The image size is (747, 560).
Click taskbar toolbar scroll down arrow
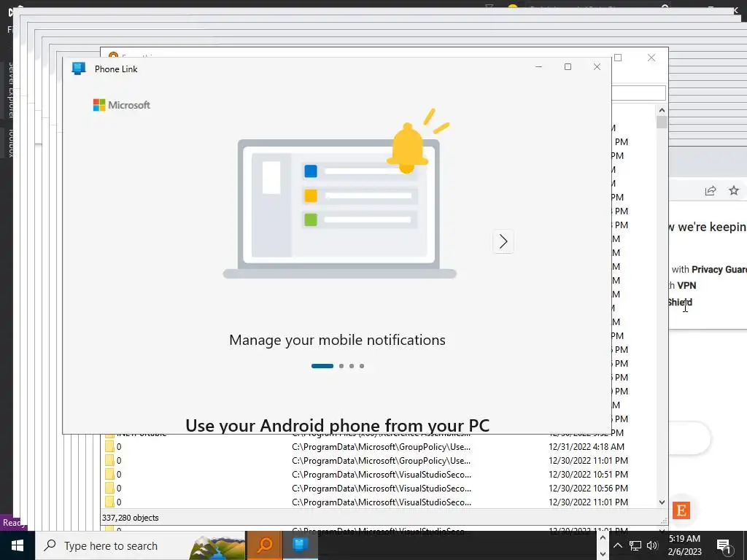[x=602, y=554]
